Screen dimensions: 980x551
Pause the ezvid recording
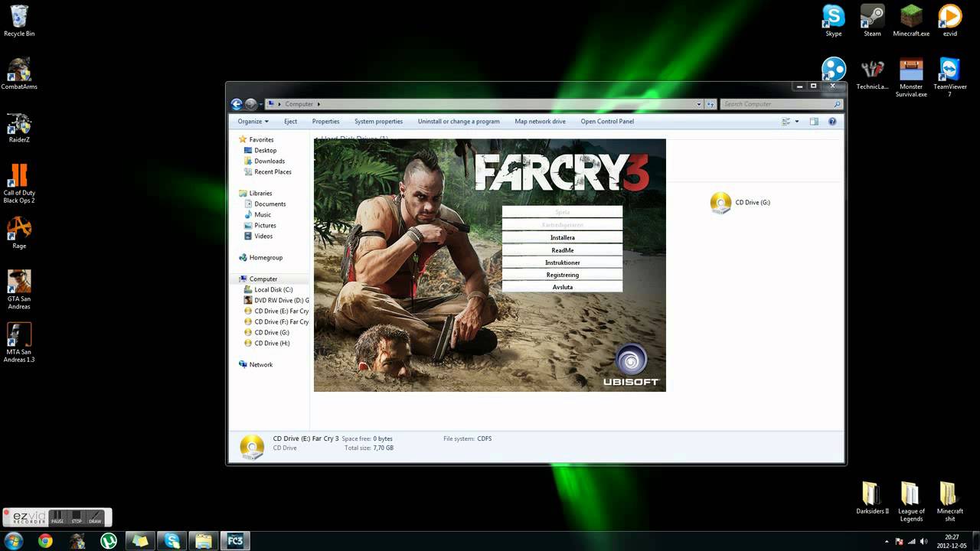point(57,517)
